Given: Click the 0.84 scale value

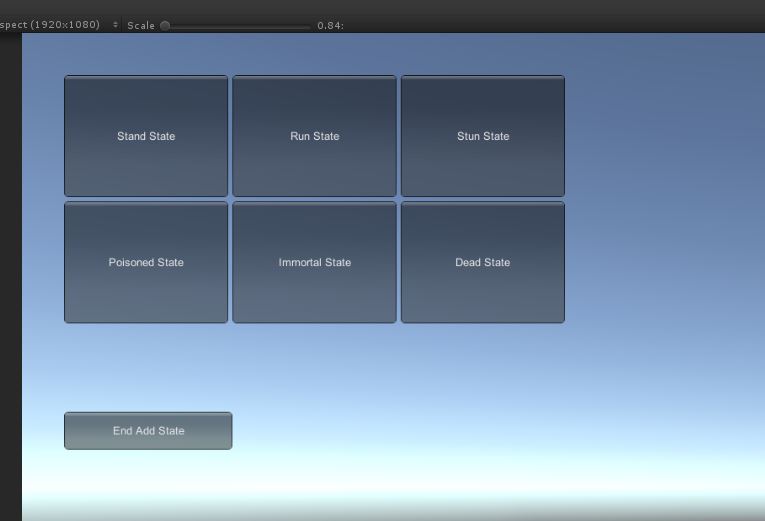Looking at the screenshot, I should 330,25.
